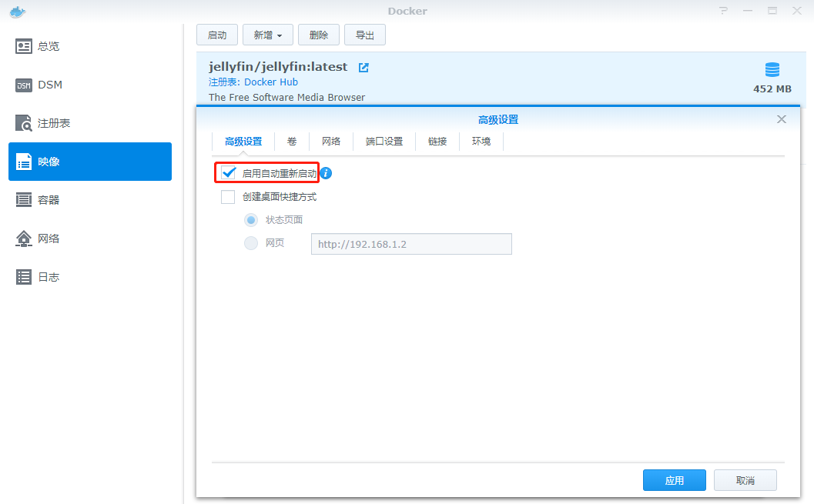Select jellyfin/jellyfin:latest image title
This screenshot has height=504, width=814.
[278, 67]
